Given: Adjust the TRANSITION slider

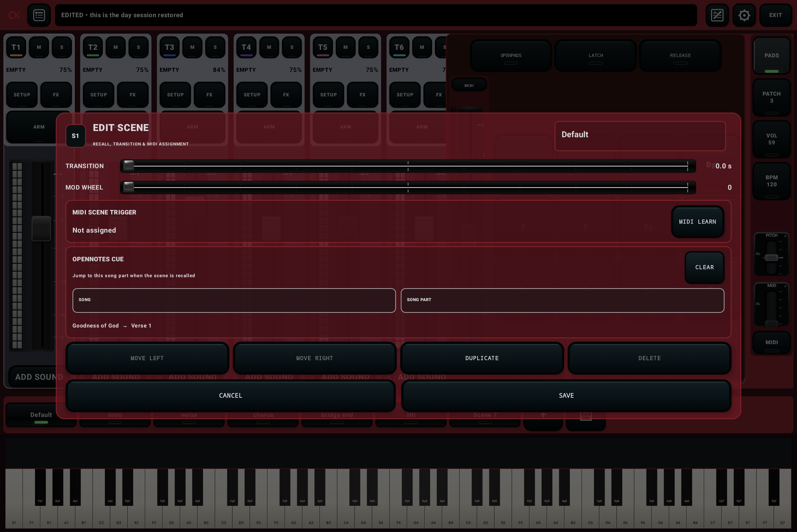Looking at the screenshot, I should [x=408, y=166].
